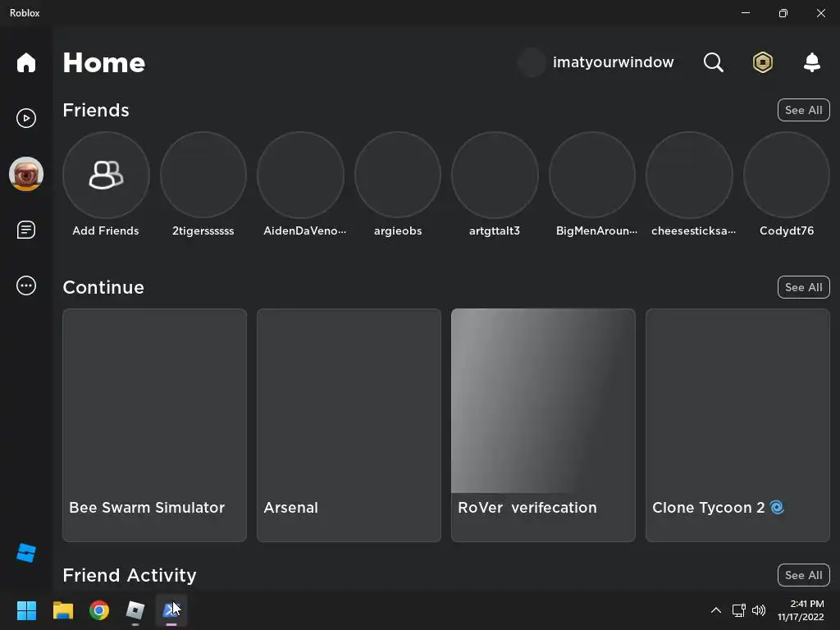Viewport: 840px width, 630px height.
Task: Open the avatar icon in sidebar
Action: coord(25,174)
